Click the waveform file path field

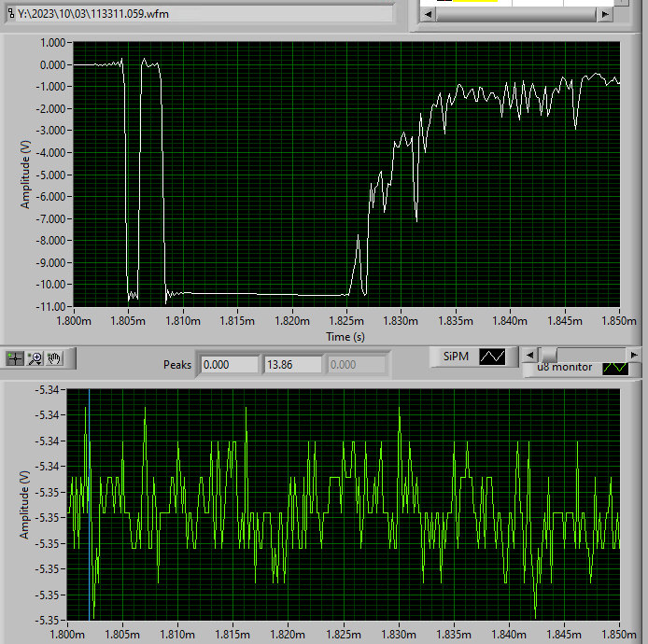200,14
